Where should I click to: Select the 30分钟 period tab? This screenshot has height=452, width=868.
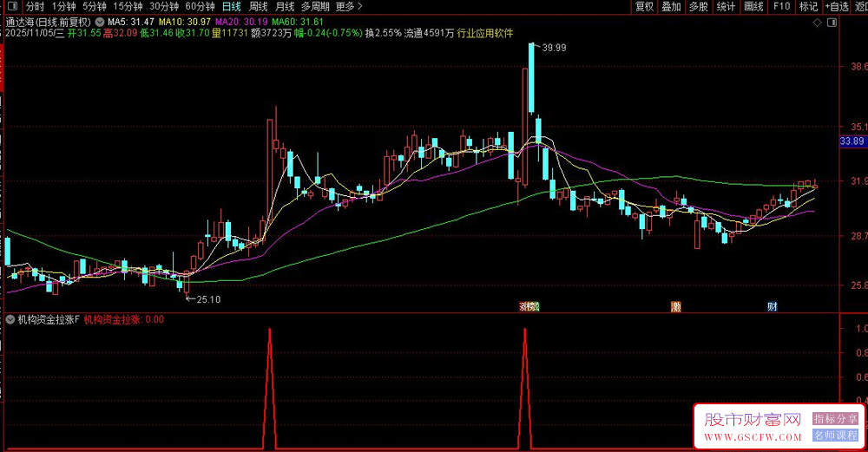pyautogui.click(x=164, y=7)
